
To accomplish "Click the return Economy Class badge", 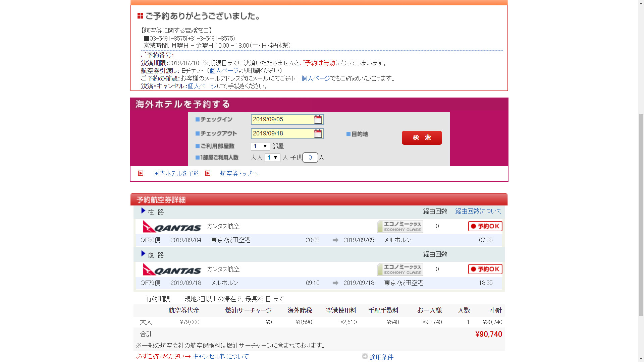I will 400,269.
